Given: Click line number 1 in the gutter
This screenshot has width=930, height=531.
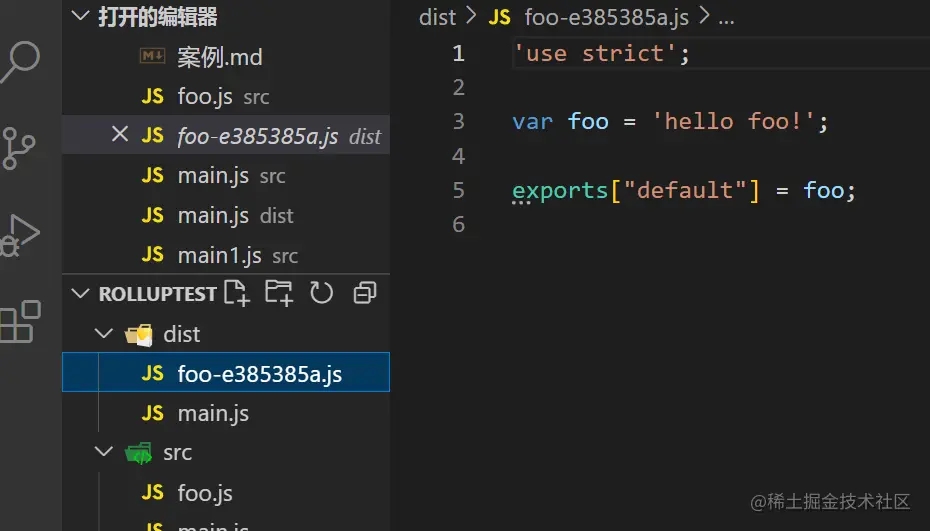Looking at the screenshot, I should pyautogui.click(x=458, y=53).
